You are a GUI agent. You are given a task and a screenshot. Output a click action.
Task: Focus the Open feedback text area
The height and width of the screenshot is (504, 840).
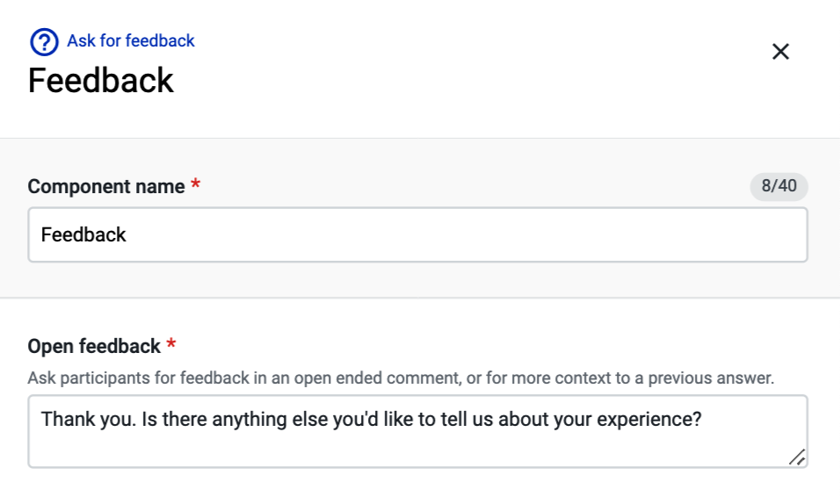pyautogui.click(x=418, y=431)
